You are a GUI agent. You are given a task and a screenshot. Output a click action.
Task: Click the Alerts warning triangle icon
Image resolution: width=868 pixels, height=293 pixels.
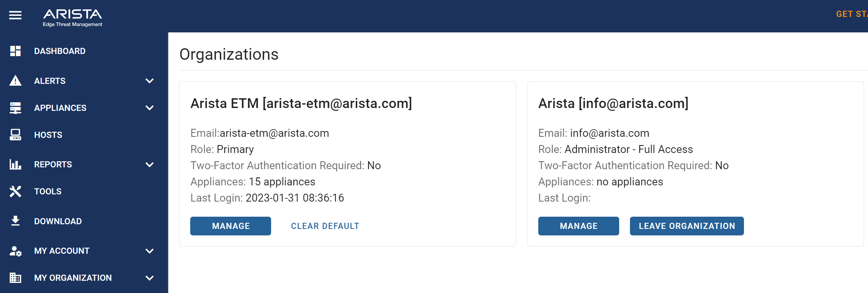15,81
